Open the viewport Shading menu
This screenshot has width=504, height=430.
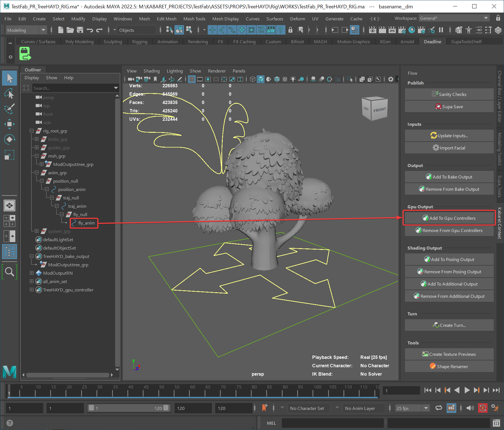pos(151,71)
